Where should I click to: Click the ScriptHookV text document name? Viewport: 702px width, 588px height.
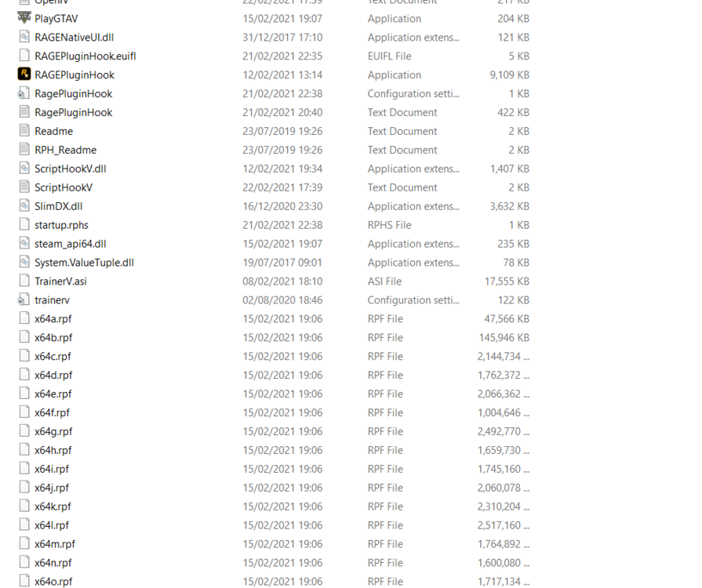pyautogui.click(x=64, y=187)
